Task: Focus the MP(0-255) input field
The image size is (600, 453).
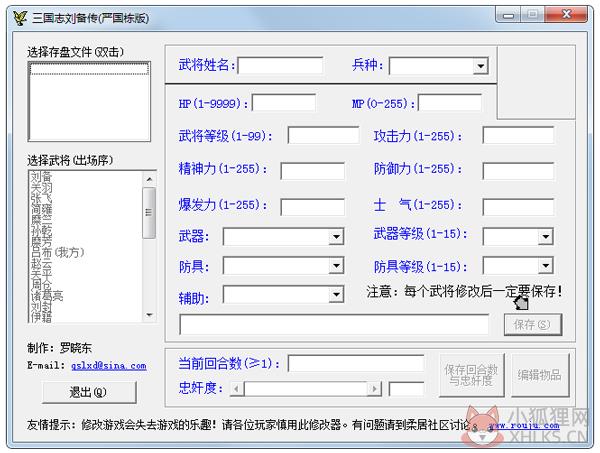Action: (450, 103)
